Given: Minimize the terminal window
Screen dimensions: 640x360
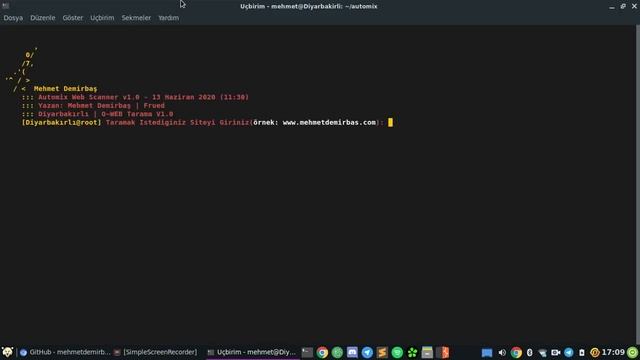Looking at the screenshot, I should point(611,7).
